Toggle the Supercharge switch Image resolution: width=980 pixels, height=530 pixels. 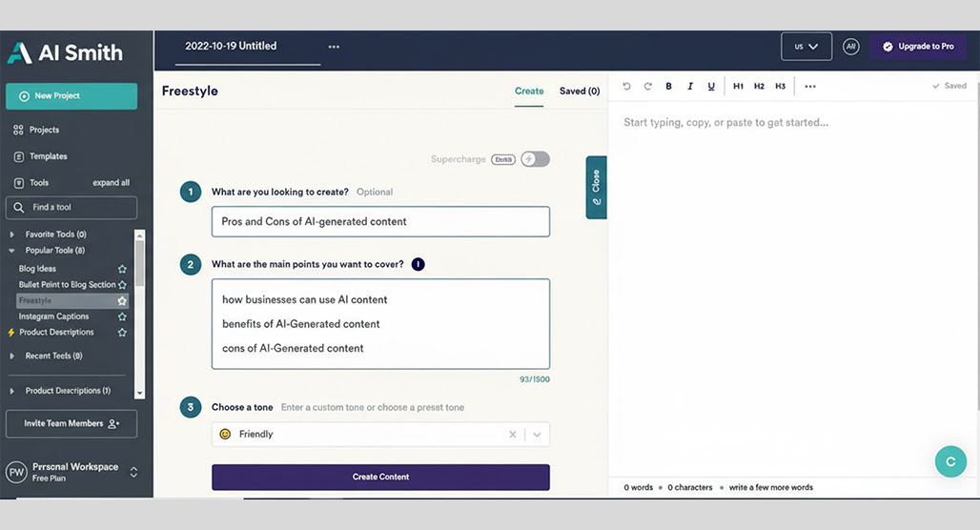point(536,159)
